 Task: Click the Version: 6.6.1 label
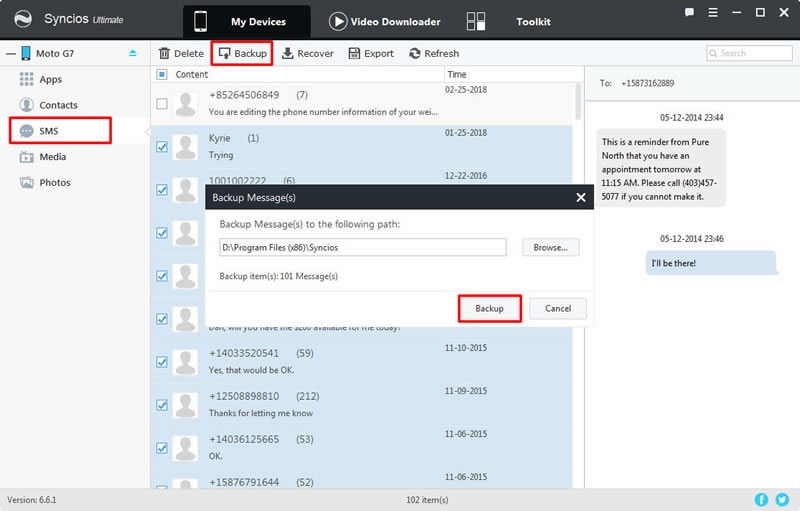coord(32,500)
